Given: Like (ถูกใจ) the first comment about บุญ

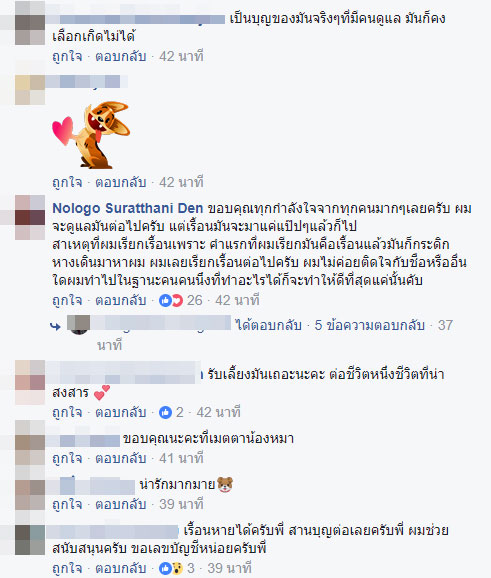Looking at the screenshot, I should click(67, 56).
